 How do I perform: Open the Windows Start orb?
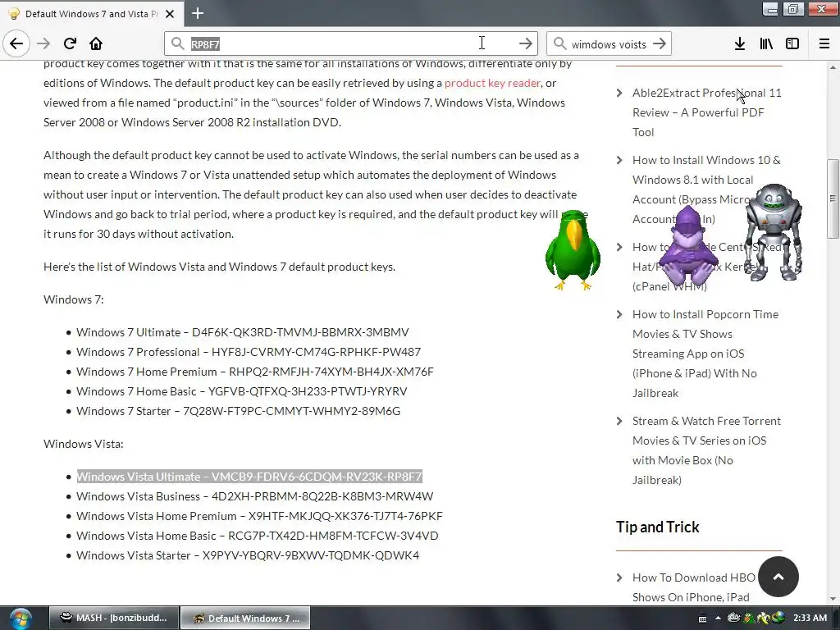[x=20, y=619]
